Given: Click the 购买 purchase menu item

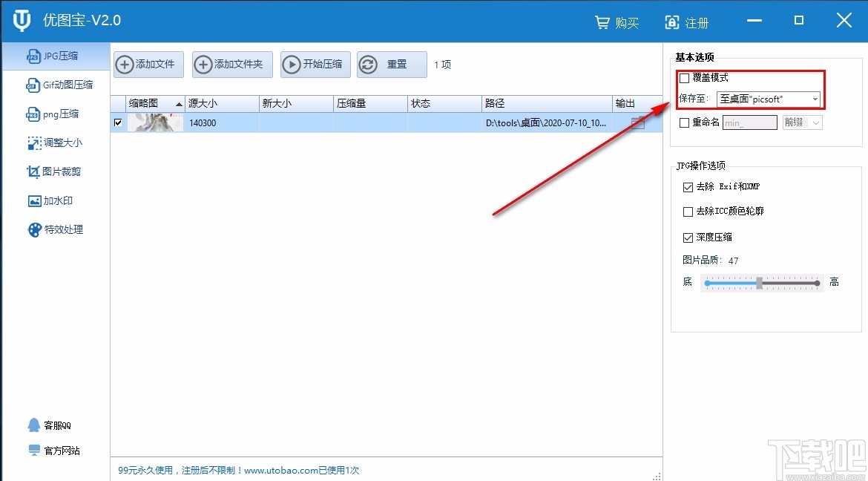Looking at the screenshot, I should (617, 22).
